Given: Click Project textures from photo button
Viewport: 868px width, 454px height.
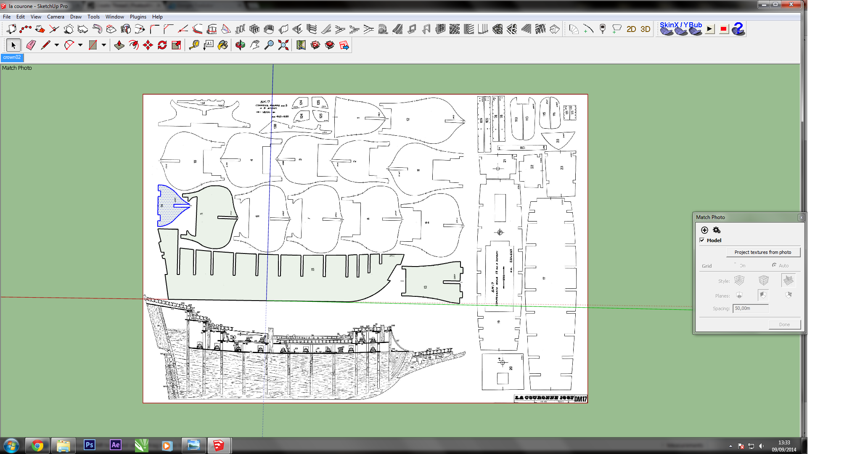Looking at the screenshot, I should point(763,252).
